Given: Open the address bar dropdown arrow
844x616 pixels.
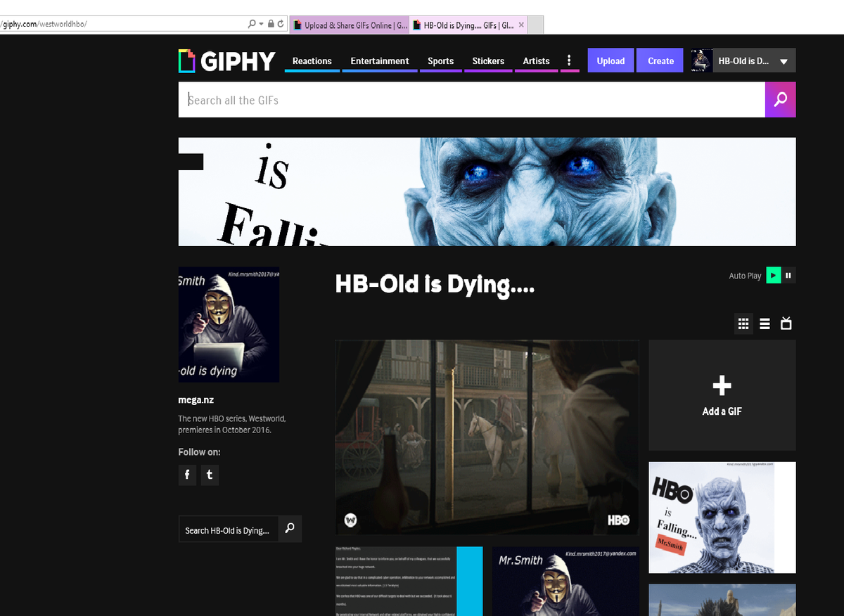Looking at the screenshot, I should tap(262, 25).
